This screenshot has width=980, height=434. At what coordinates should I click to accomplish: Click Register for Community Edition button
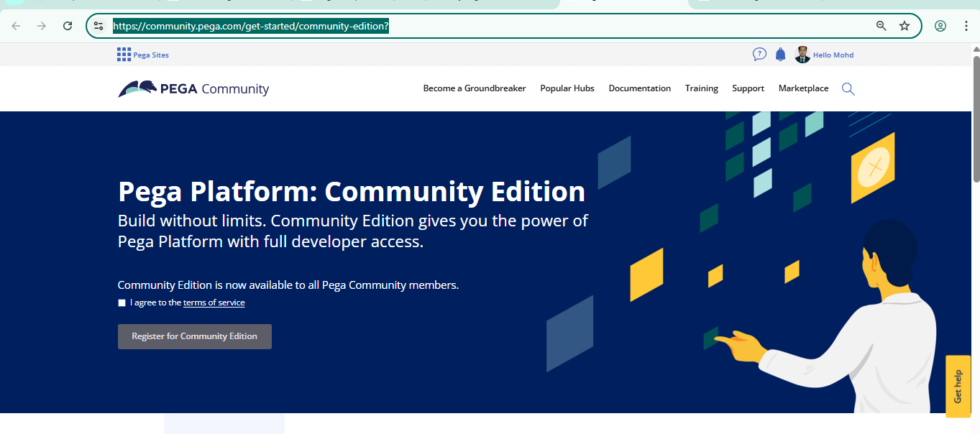tap(194, 336)
